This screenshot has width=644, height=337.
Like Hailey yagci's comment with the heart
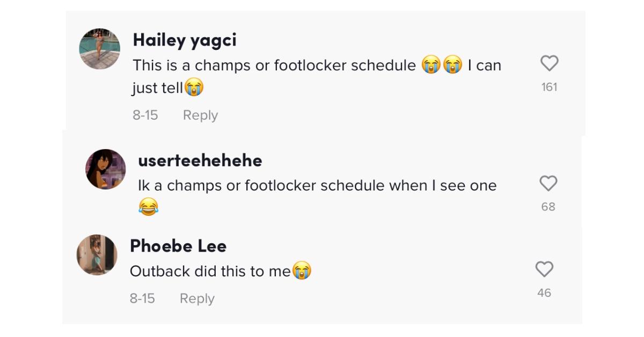point(549,63)
